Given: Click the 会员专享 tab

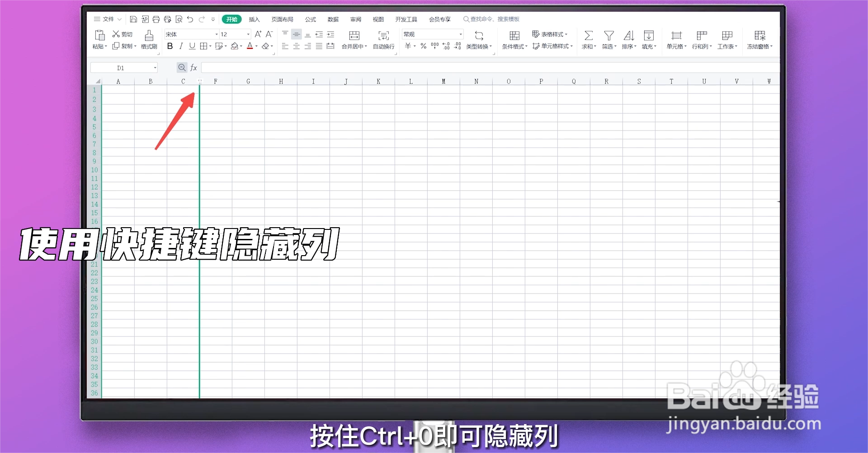Looking at the screenshot, I should click(440, 19).
